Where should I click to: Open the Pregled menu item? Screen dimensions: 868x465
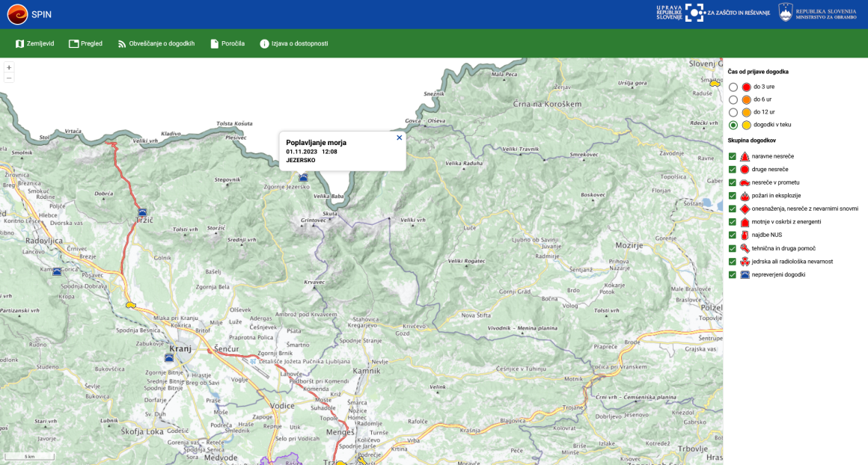click(85, 43)
